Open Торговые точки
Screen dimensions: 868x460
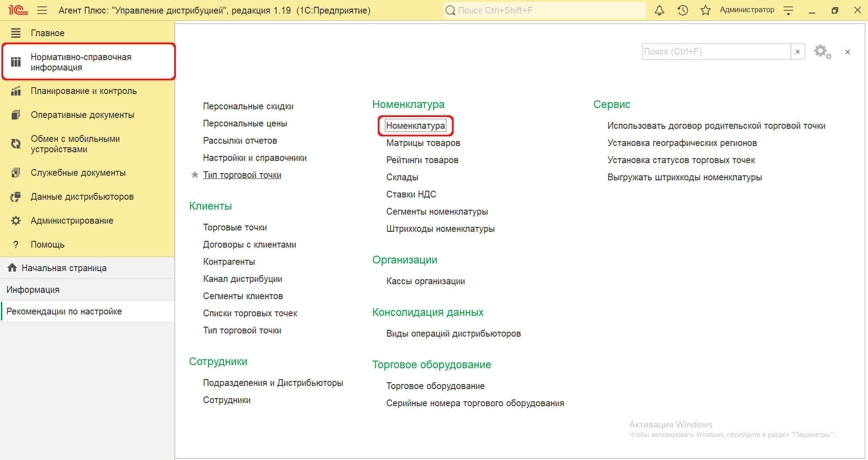[235, 227]
